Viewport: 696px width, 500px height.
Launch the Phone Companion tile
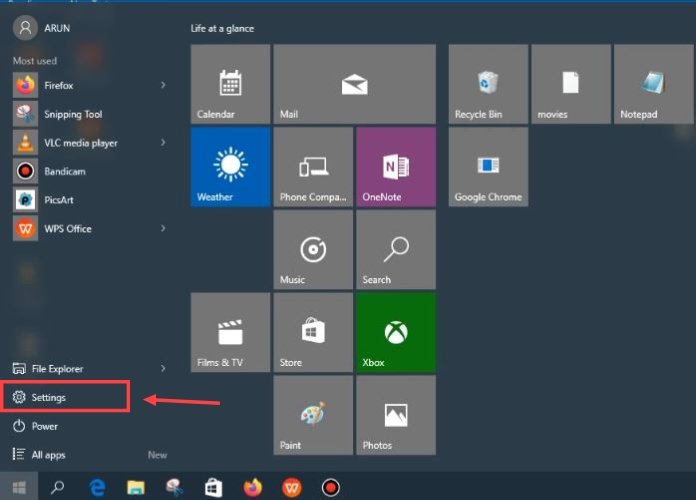click(x=313, y=167)
